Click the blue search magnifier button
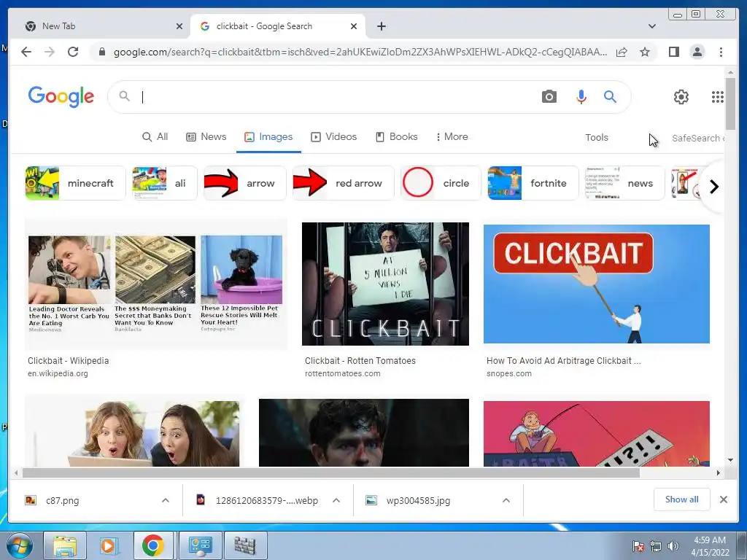Screen dimensions: 747x560 tap(610, 97)
